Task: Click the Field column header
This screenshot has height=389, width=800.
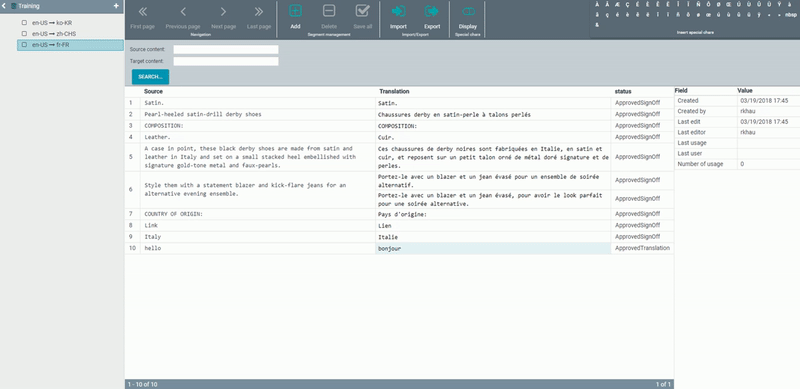Action: (x=681, y=90)
